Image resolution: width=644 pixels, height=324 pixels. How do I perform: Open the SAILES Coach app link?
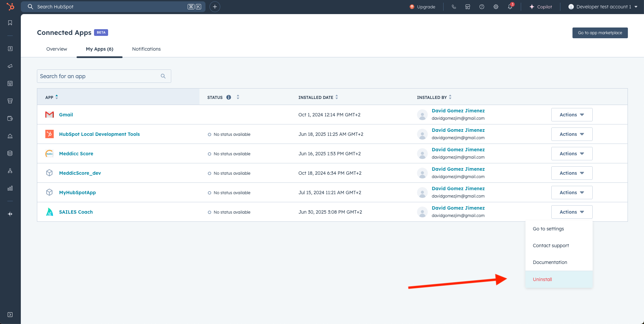pos(76,212)
